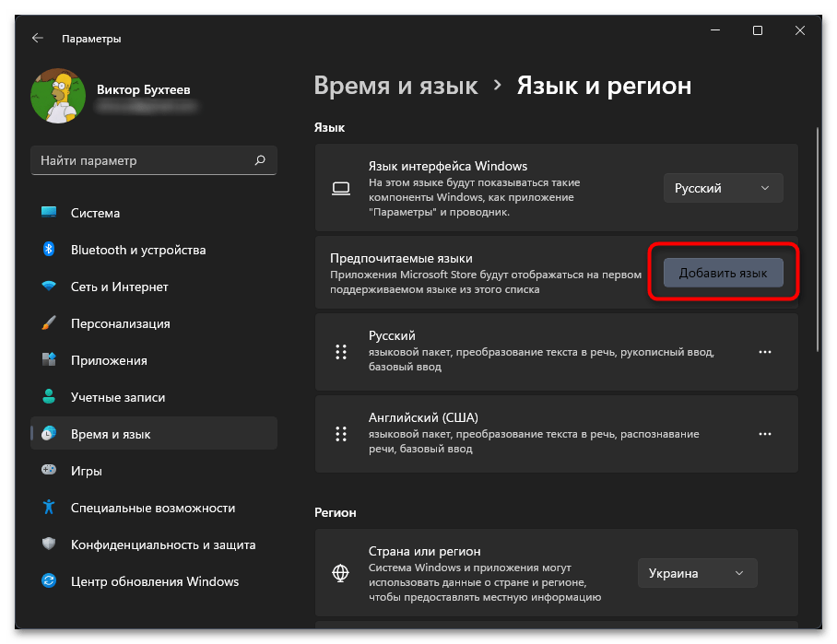
Task: Open Bluetooth и устройства section
Action: pyautogui.click(x=154, y=249)
